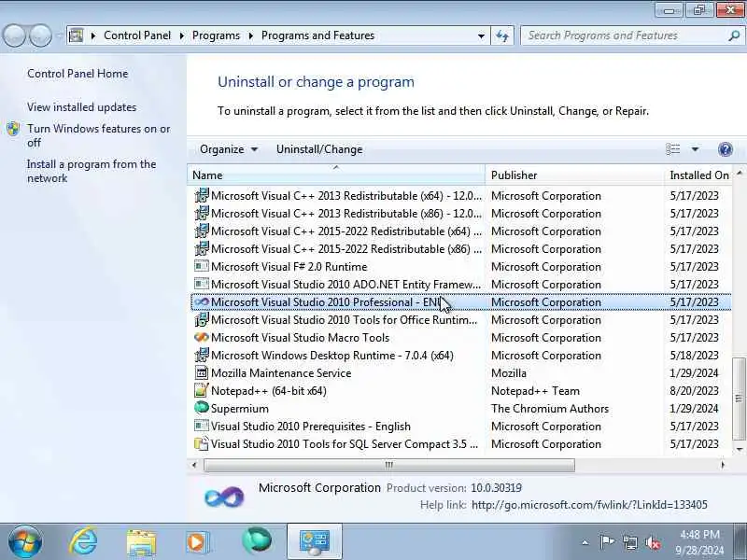Click the Notepad++ Team publisher cell
The width and height of the screenshot is (747, 560).
click(x=535, y=391)
